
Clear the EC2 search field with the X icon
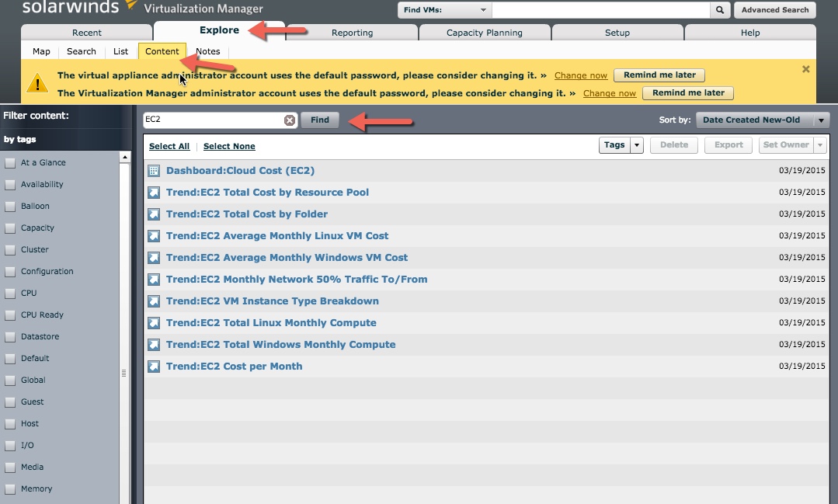(289, 120)
